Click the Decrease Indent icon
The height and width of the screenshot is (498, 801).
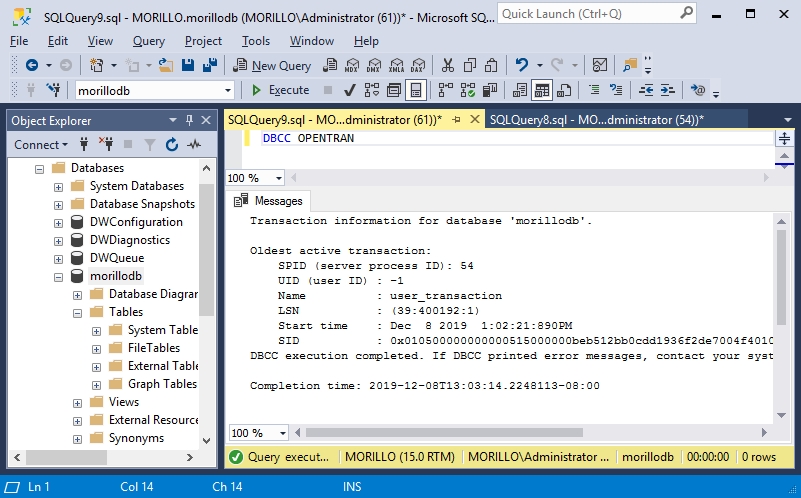tap(646, 90)
